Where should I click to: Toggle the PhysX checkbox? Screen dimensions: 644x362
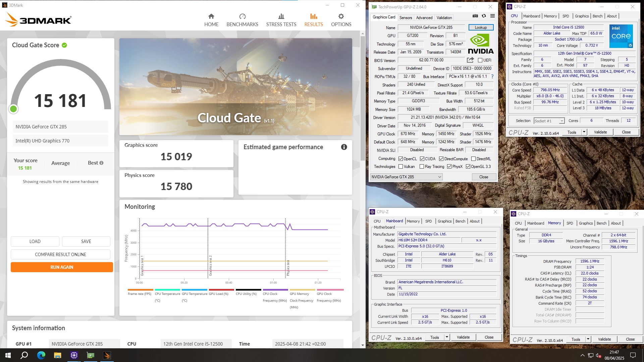[x=449, y=167]
